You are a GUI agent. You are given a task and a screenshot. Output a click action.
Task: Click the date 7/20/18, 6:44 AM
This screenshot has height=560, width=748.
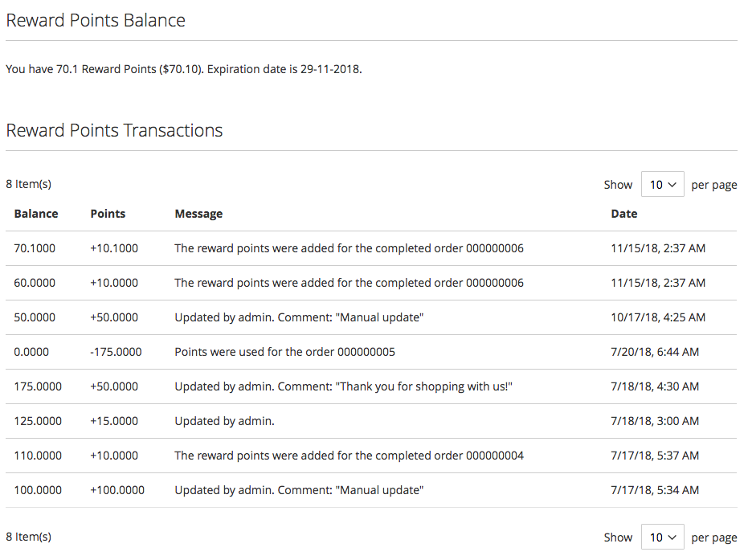coord(655,352)
